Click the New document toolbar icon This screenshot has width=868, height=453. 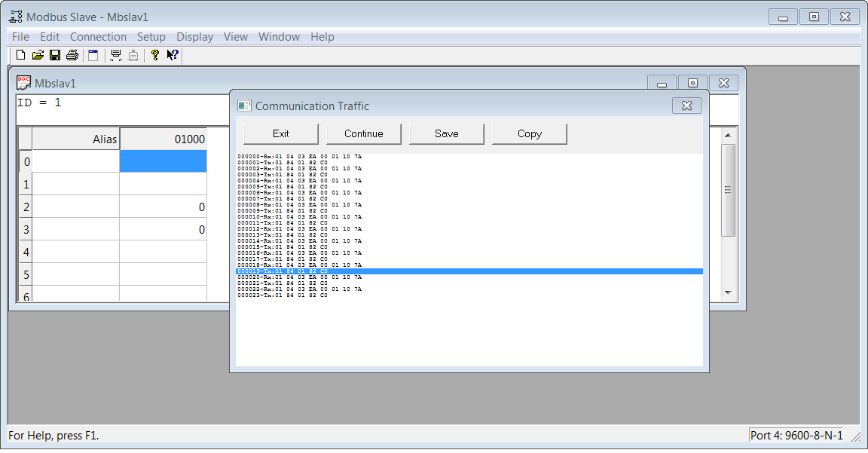coord(20,55)
